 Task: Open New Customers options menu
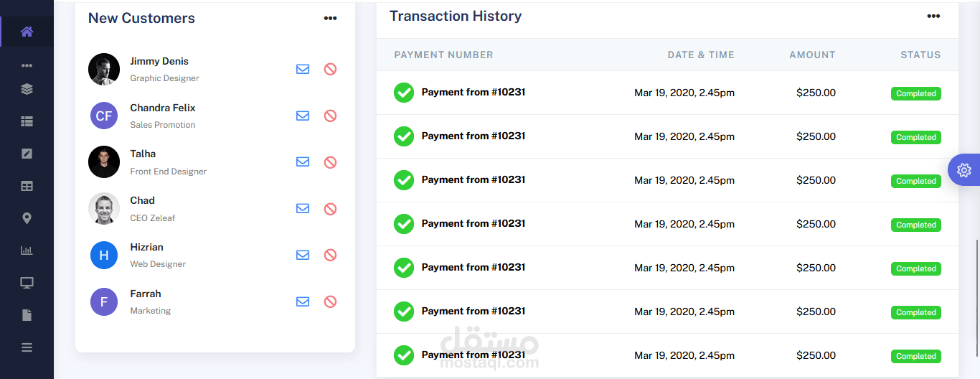click(330, 19)
